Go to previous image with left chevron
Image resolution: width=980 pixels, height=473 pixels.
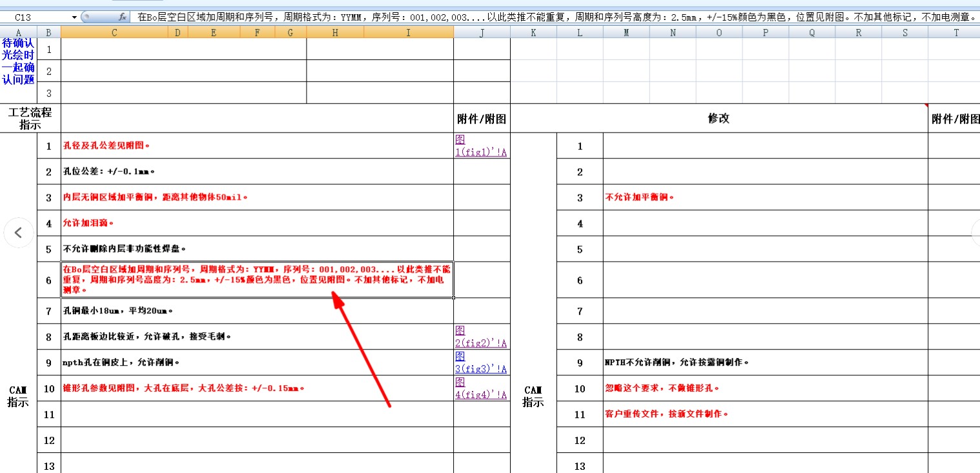(18, 233)
